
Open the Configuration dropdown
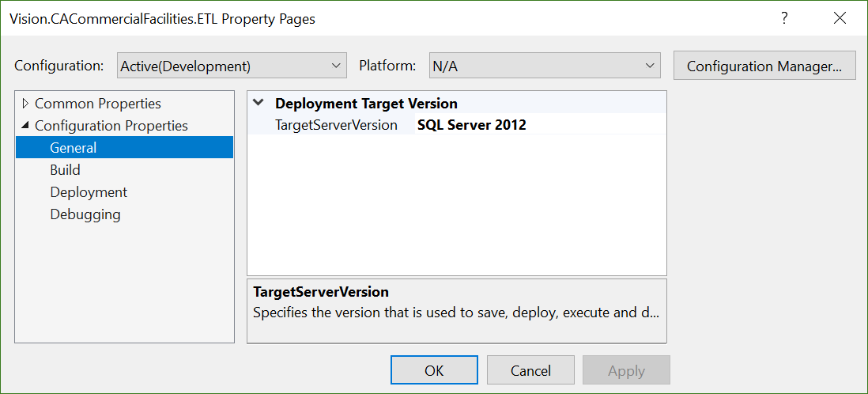[x=232, y=66]
